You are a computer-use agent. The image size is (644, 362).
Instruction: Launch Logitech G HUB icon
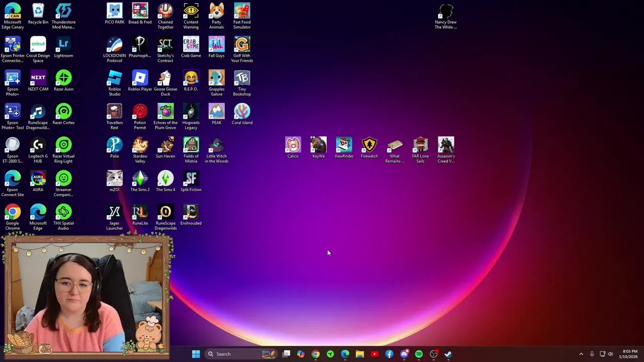pyautogui.click(x=38, y=150)
